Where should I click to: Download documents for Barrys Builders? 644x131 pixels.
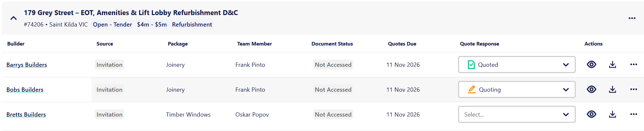613,65
